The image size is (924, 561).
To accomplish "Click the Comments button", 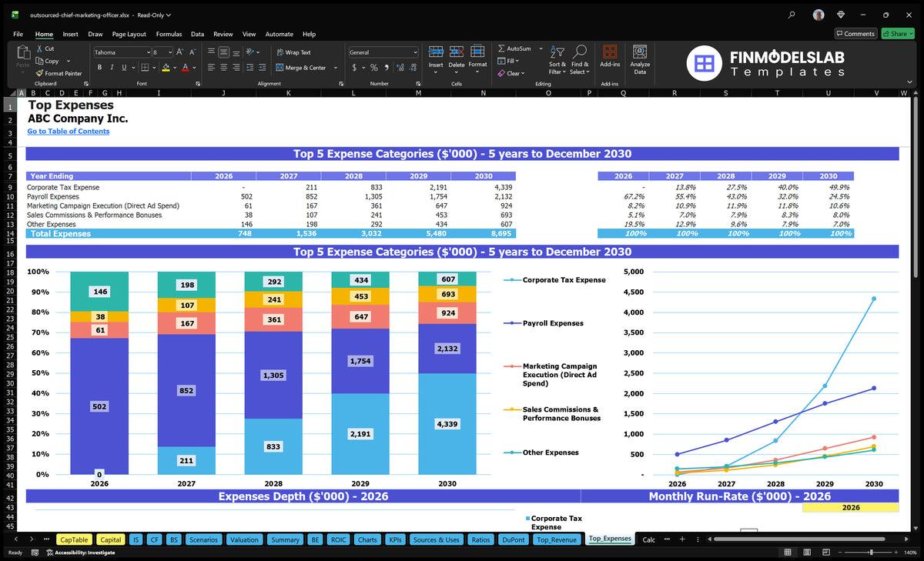I will pos(855,34).
